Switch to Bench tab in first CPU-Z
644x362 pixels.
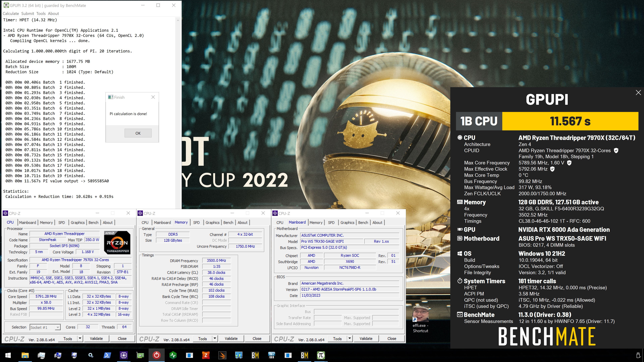(x=94, y=222)
